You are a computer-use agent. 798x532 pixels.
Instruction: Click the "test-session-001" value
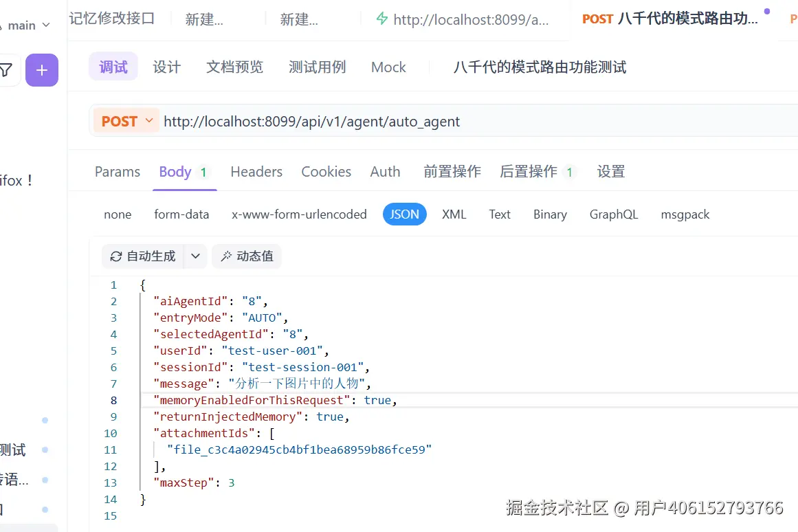click(x=303, y=367)
